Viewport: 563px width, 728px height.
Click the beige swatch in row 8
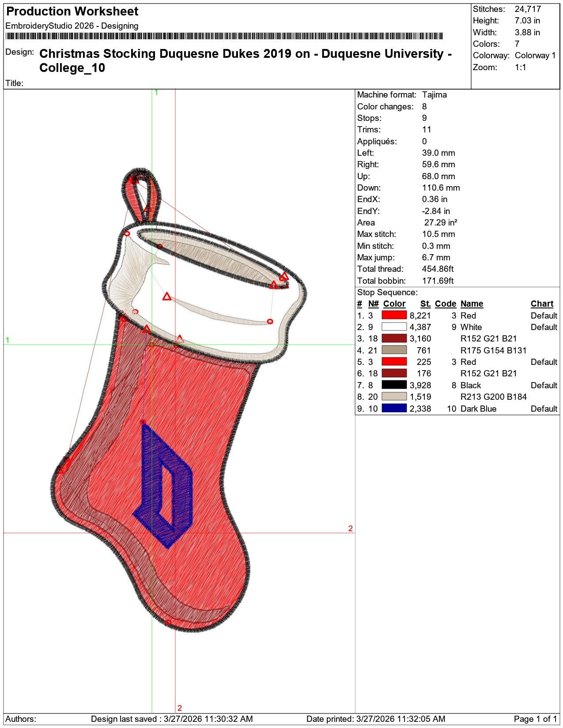coord(394,397)
